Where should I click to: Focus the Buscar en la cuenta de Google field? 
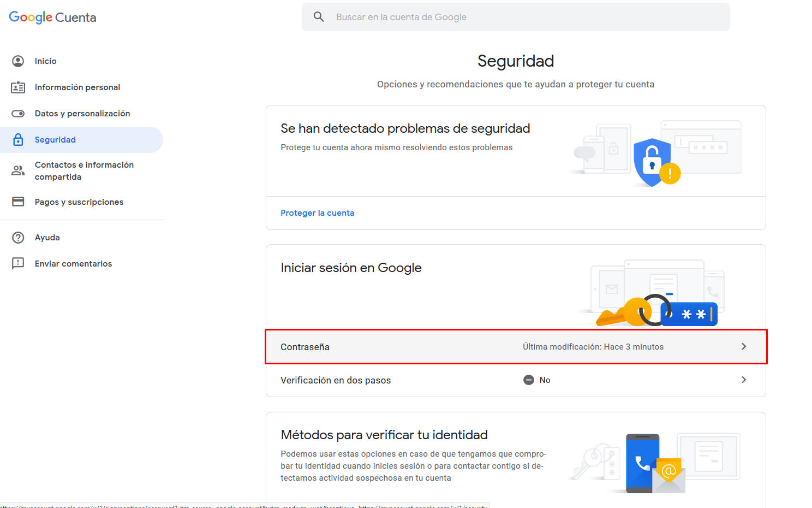[x=516, y=17]
